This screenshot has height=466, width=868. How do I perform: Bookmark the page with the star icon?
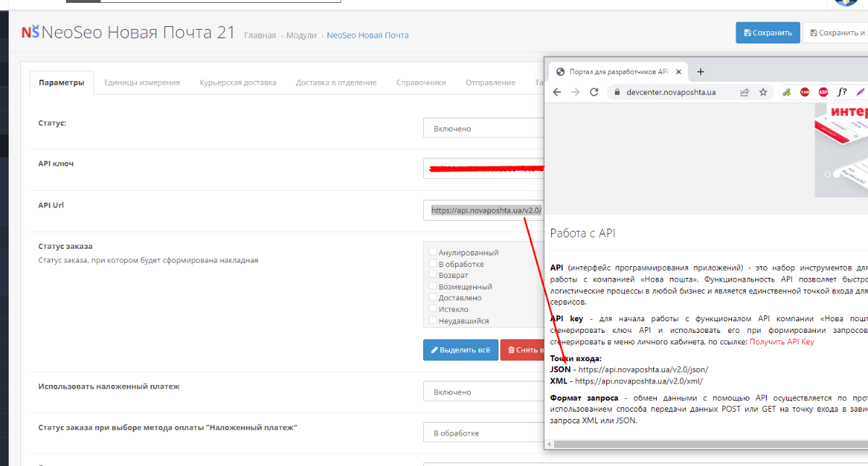tap(763, 92)
